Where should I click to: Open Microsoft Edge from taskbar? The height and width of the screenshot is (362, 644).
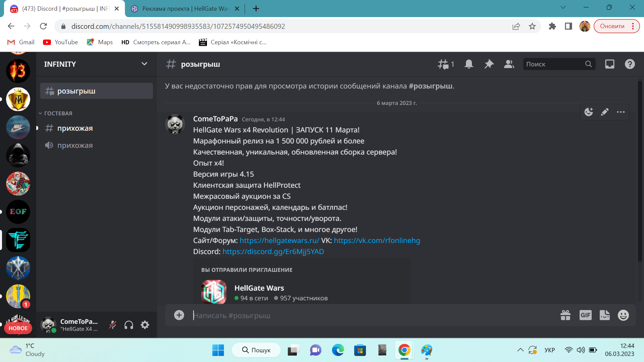coord(338,350)
